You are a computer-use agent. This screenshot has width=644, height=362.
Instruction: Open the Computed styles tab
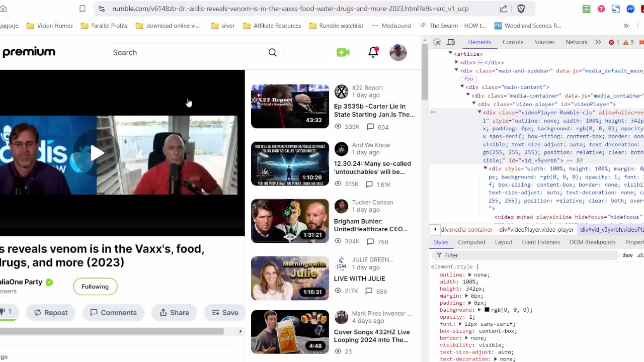click(x=471, y=242)
